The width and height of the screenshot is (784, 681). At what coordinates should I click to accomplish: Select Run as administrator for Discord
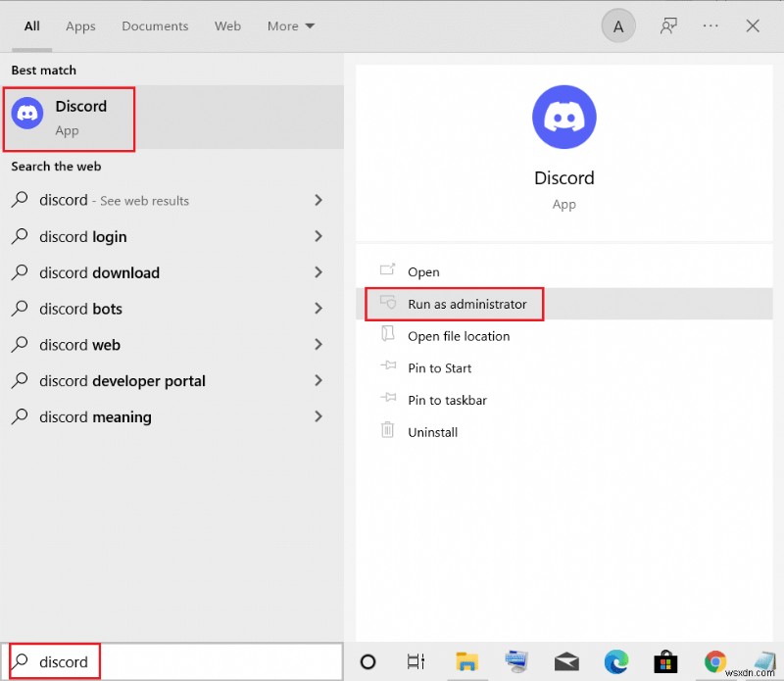pos(453,304)
